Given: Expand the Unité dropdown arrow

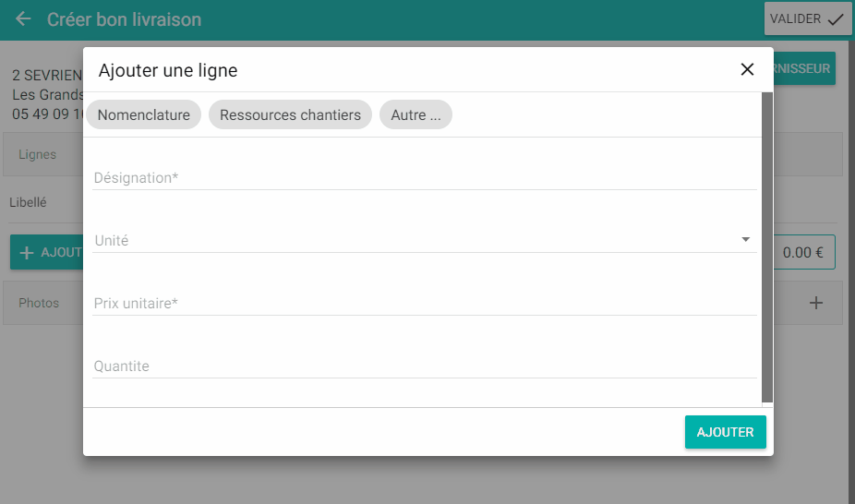Looking at the screenshot, I should (x=745, y=240).
